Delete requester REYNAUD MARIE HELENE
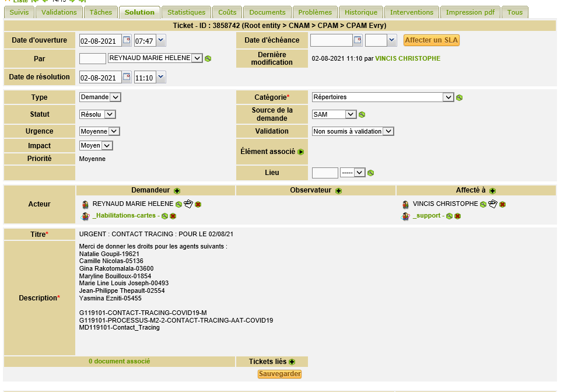The width and height of the screenshot is (564, 392). click(198, 204)
